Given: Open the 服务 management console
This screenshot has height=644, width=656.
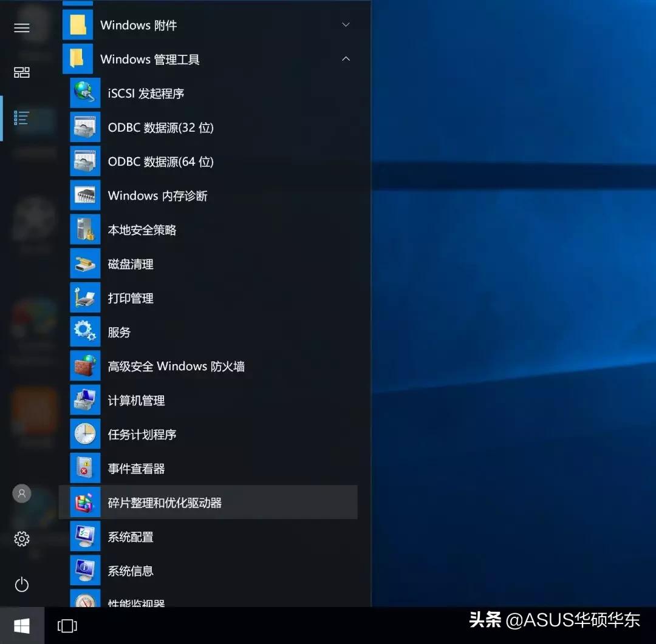Looking at the screenshot, I should pyautogui.click(x=120, y=331).
